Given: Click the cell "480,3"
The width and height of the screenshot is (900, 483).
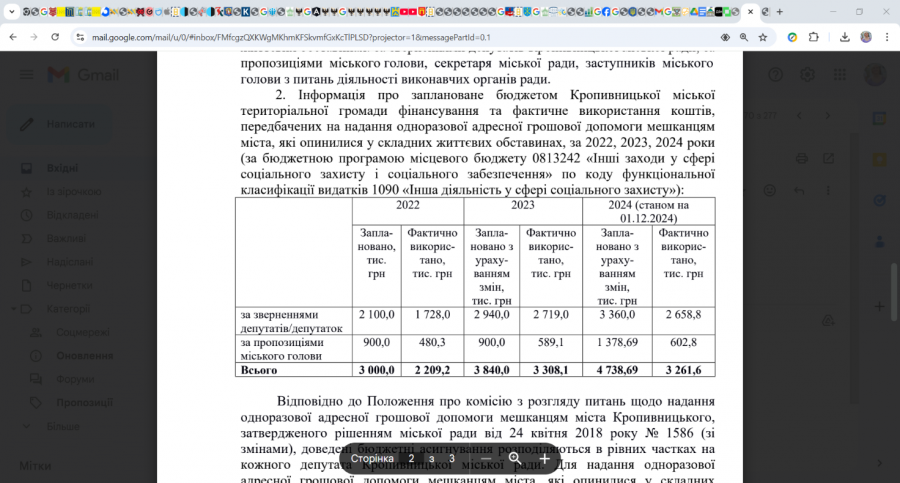Looking at the screenshot, I should (x=432, y=342).
